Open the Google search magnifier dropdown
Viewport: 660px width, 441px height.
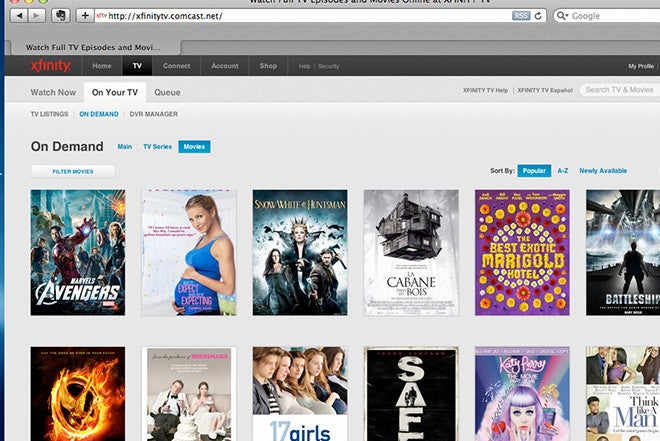tap(562, 16)
